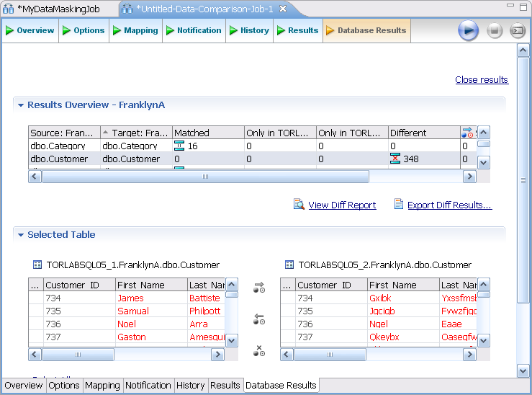532x395 pixels.
Task: Switch to the Mapping step tab
Action: (x=135, y=30)
